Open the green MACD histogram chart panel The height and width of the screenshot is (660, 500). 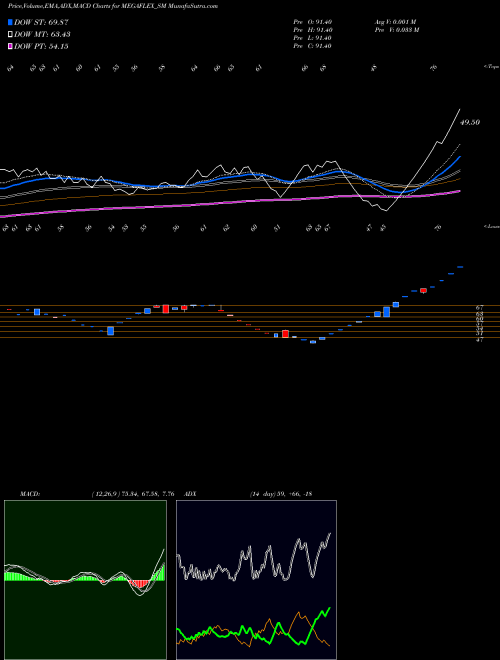click(x=85, y=580)
